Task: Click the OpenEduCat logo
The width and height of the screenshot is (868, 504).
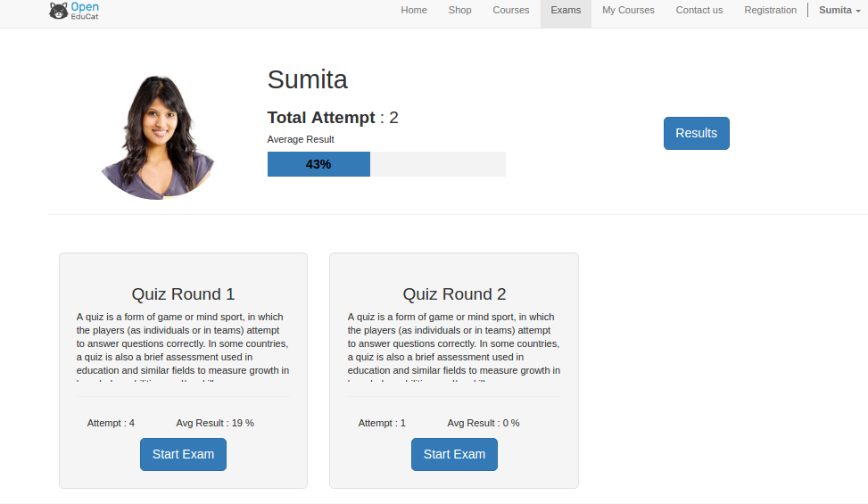Action: [74, 11]
